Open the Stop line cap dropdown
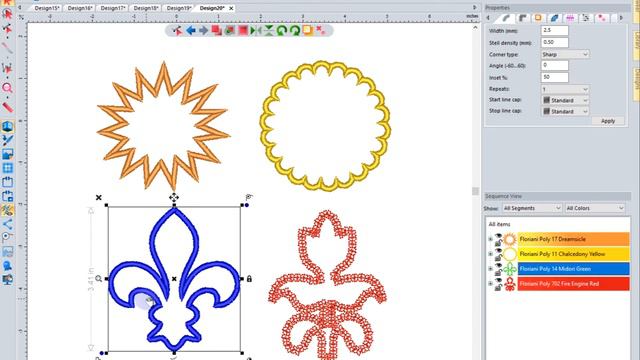The image size is (640, 360). pos(565,111)
